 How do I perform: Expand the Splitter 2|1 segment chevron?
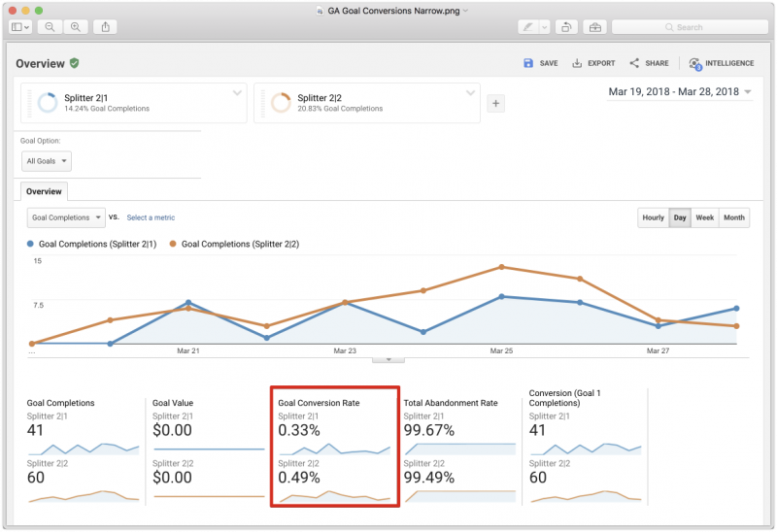coord(237,92)
